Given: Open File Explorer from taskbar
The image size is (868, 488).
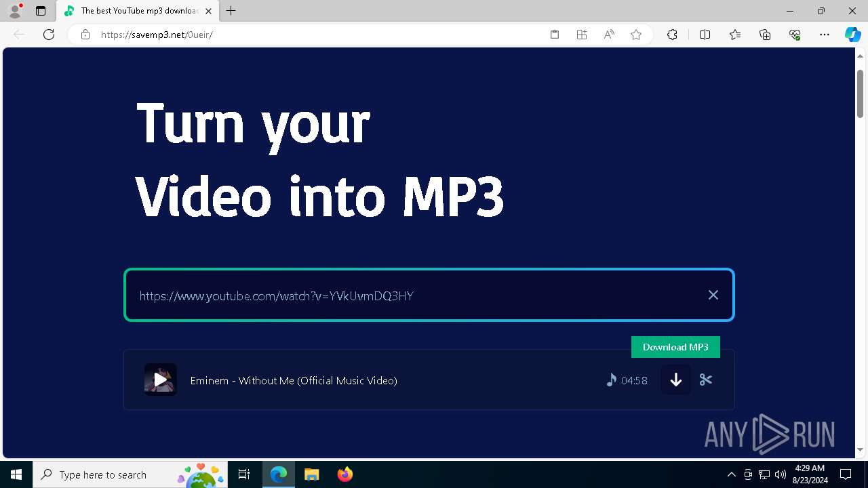Looking at the screenshot, I should click(311, 474).
